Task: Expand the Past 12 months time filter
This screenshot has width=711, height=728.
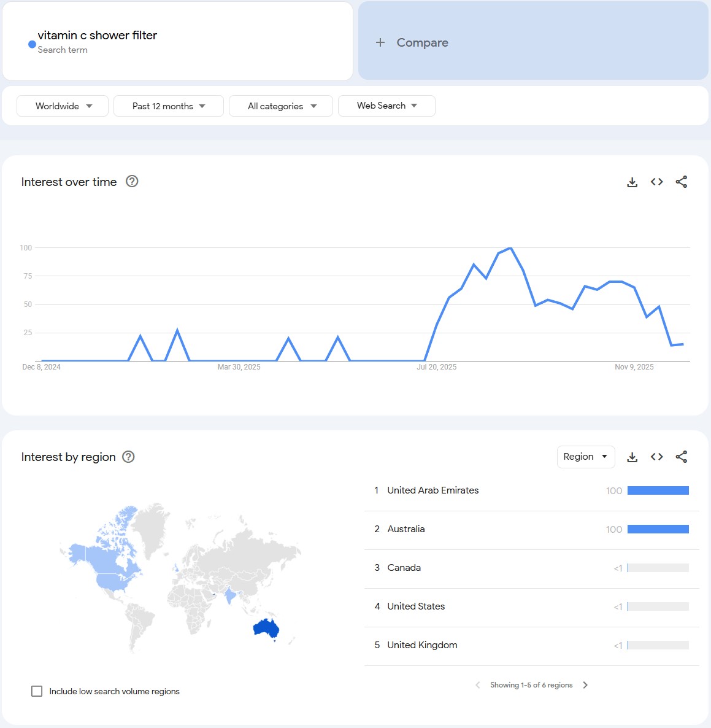Action: pyautogui.click(x=169, y=106)
